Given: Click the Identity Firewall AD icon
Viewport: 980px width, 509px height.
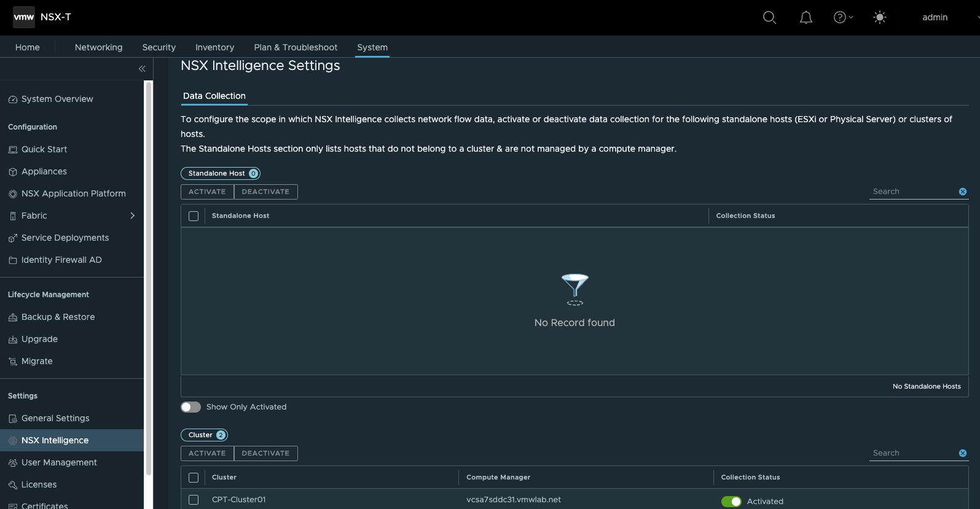Looking at the screenshot, I should tap(12, 260).
